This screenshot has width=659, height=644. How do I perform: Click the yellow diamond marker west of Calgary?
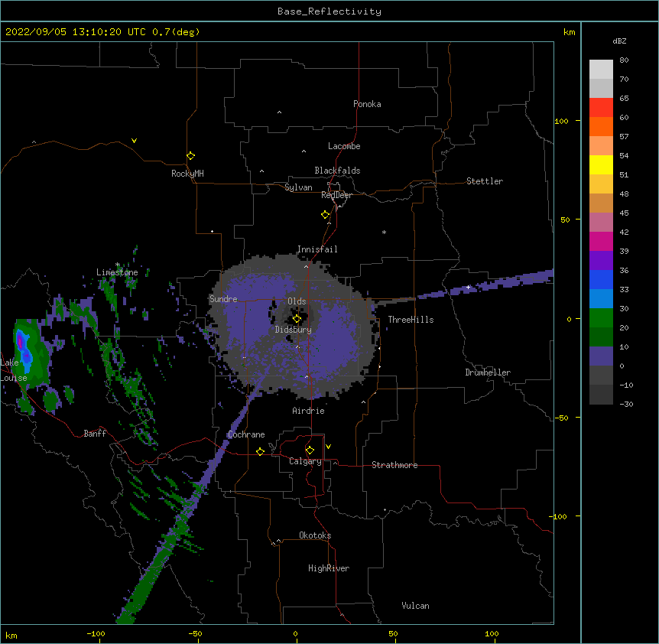[x=260, y=451]
